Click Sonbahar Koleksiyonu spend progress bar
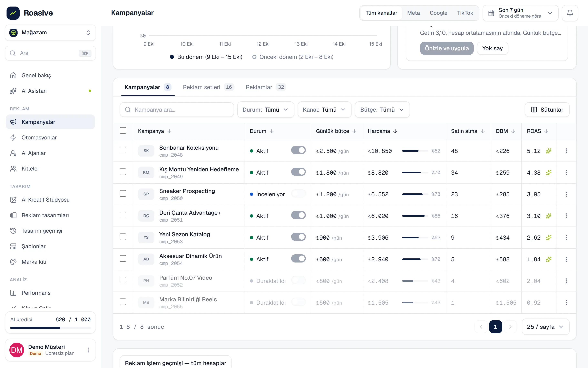Screen dimensions: 588x368 pyautogui.click(x=415, y=151)
